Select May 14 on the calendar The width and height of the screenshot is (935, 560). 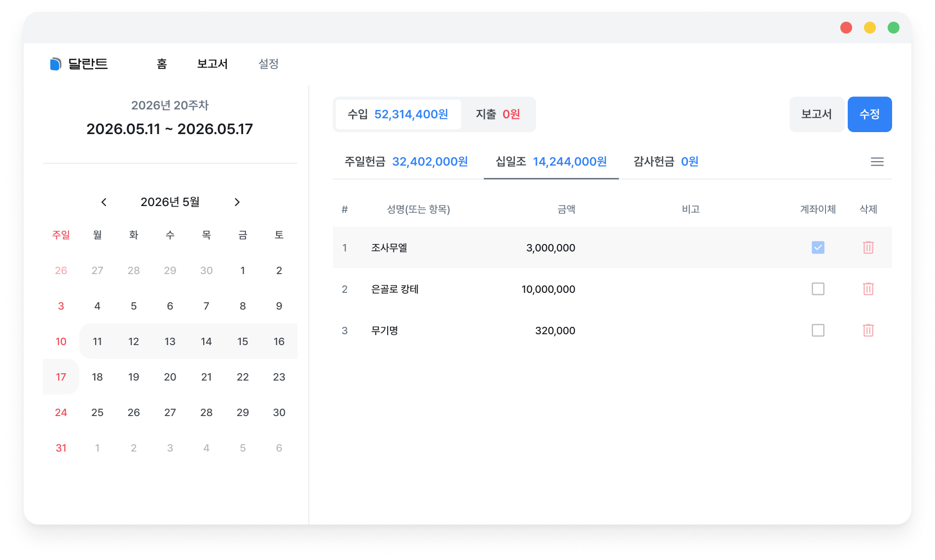[206, 342]
